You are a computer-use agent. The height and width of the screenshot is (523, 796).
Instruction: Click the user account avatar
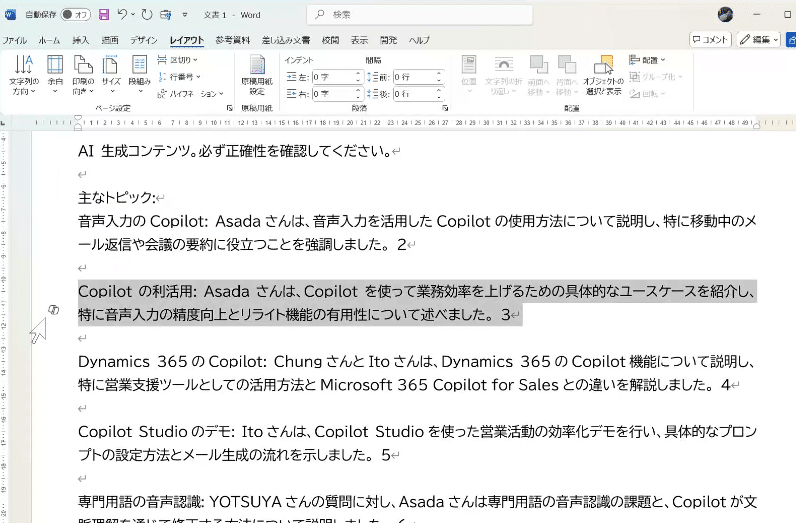point(725,14)
